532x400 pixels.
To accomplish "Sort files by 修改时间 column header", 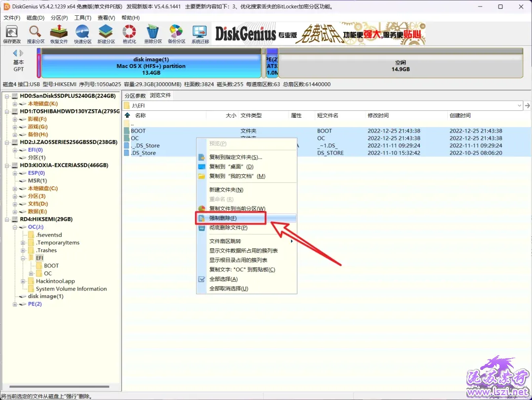I will pos(406,115).
